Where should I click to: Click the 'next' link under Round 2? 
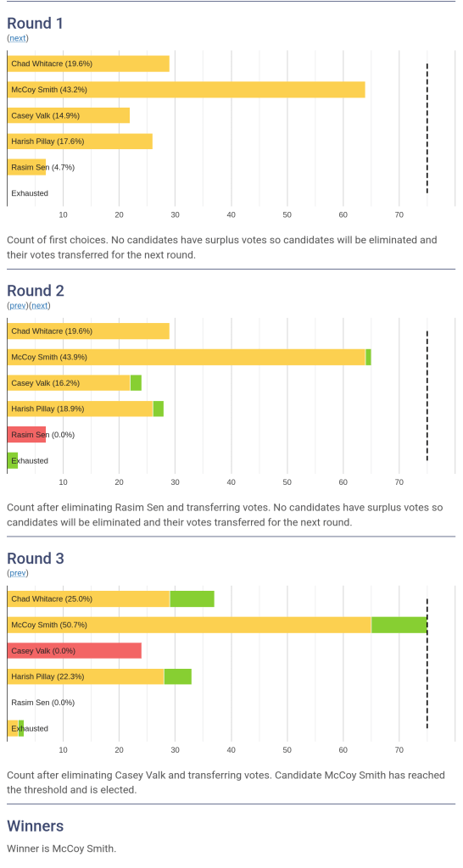39,305
